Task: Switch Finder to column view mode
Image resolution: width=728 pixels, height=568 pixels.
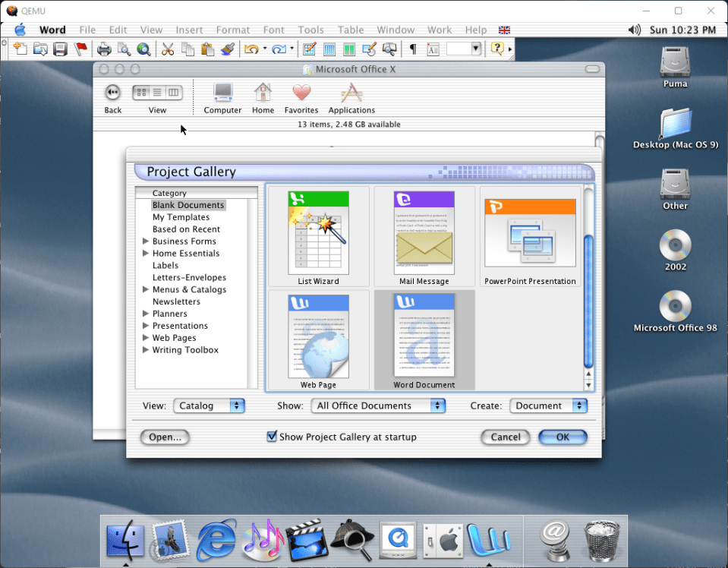Action: pyautogui.click(x=175, y=93)
